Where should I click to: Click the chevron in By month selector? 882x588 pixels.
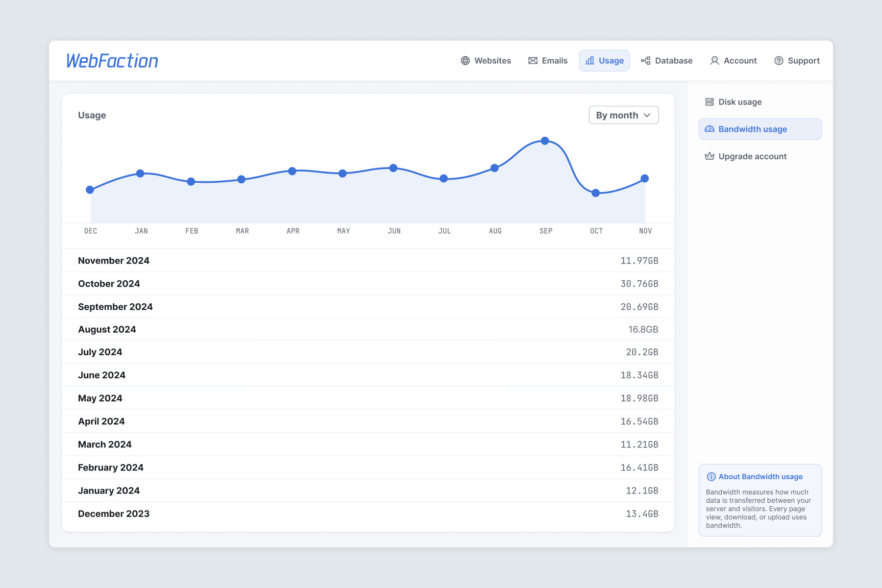pyautogui.click(x=647, y=115)
